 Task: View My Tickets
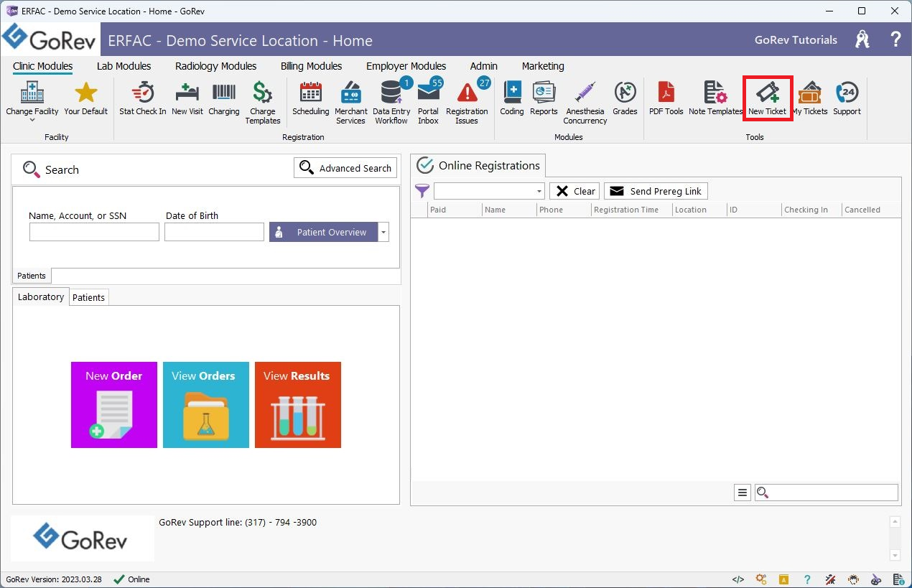tap(810, 98)
